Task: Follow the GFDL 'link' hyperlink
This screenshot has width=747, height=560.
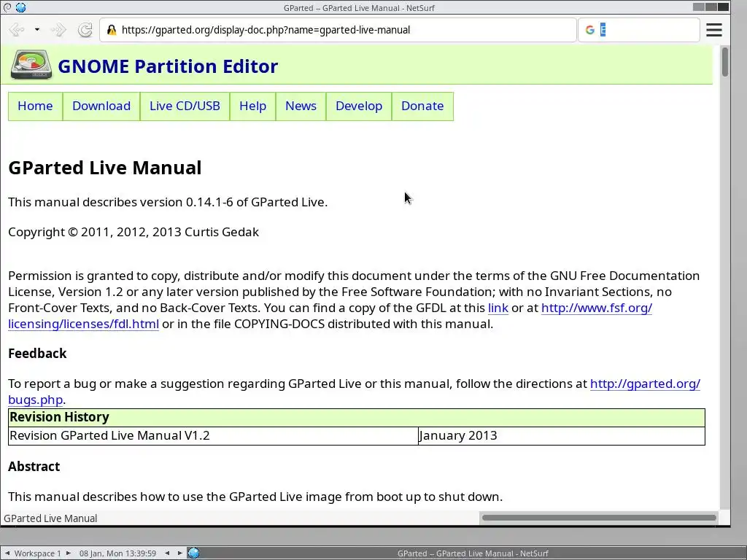Action: pyautogui.click(x=498, y=308)
